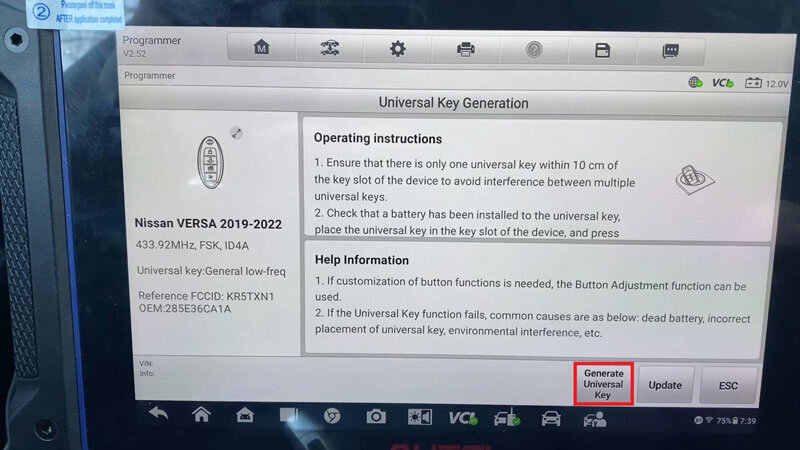Image resolution: width=800 pixels, height=450 pixels.
Task: Tap the Help Information heading
Action: pos(362,260)
